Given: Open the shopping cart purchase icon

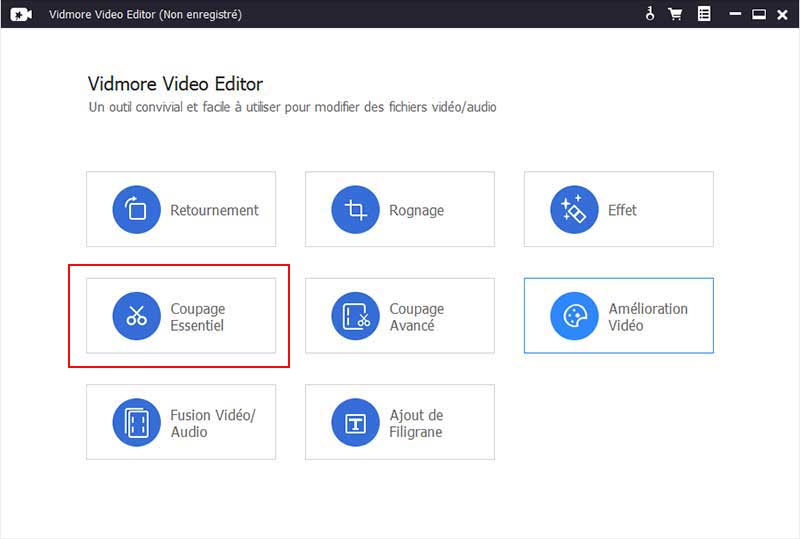Looking at the screenshot, I should 676,14.
